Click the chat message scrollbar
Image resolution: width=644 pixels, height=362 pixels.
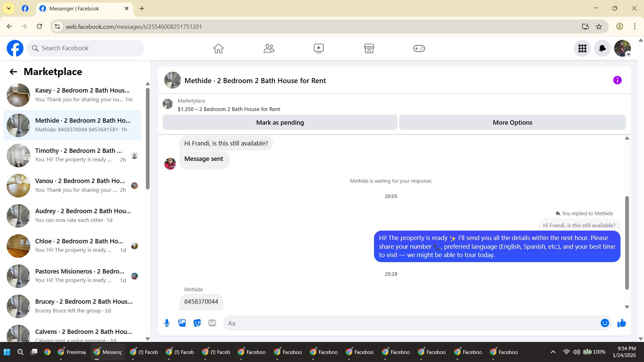(x=627, y=243)
